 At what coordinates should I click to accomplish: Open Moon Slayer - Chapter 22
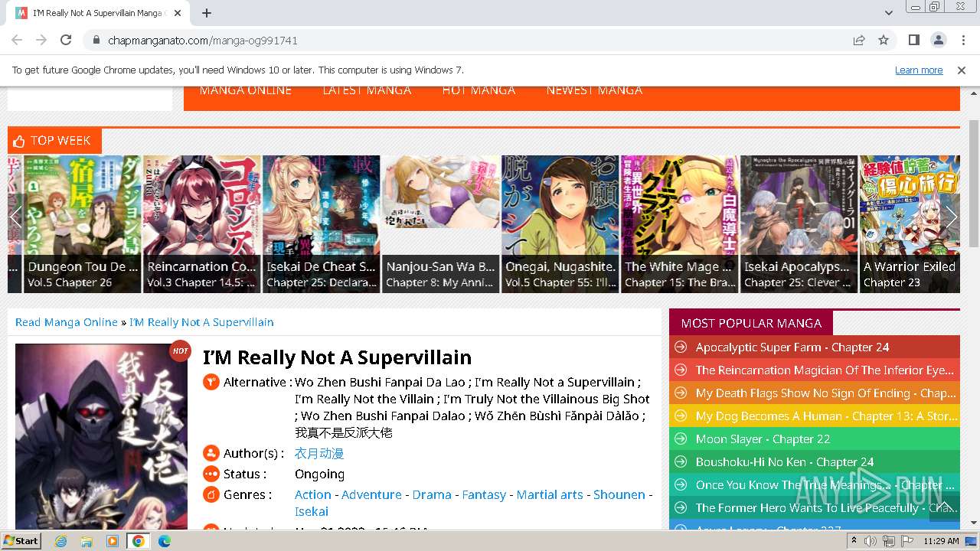[763, 439]
